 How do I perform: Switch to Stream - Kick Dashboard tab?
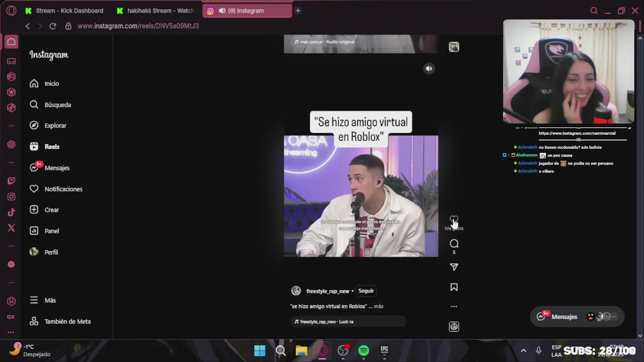[x=64, y=11]
